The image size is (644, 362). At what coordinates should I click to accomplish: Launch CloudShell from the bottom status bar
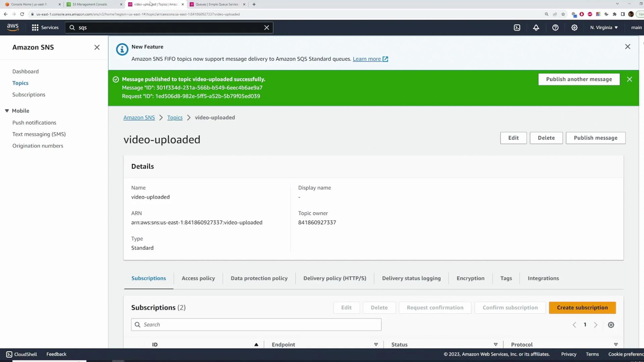(21, 354)
